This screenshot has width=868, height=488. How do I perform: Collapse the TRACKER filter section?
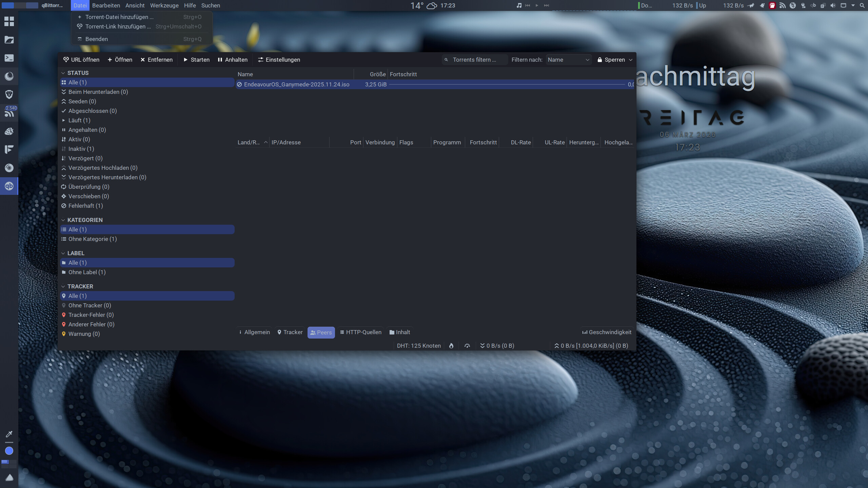[x=63, y=286]
